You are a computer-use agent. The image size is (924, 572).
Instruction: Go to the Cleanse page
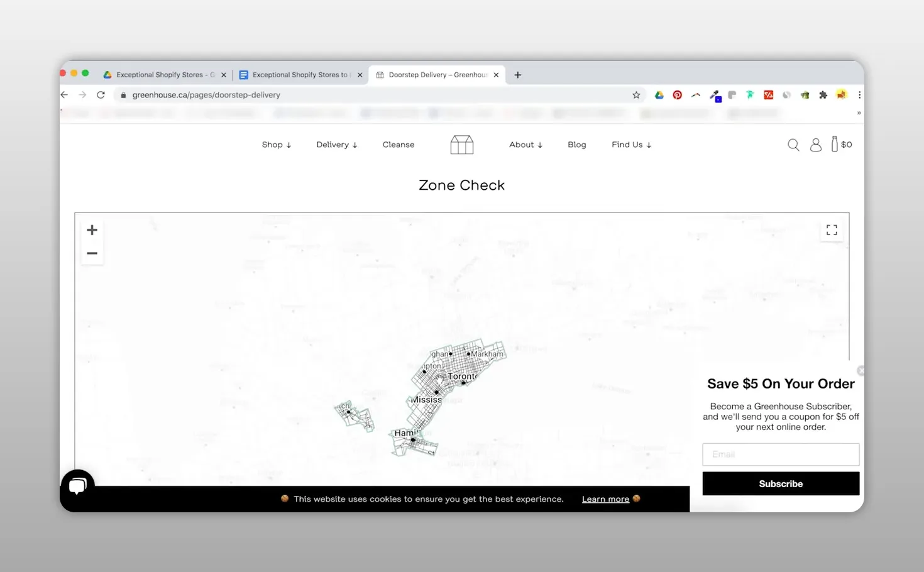tap(399, 145)
